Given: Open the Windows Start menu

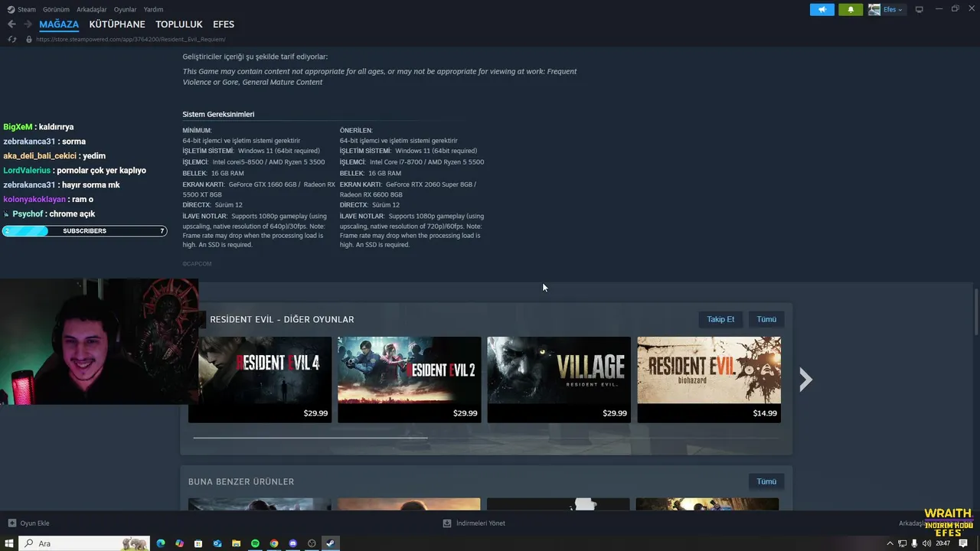Looking at the screenshot, I should (x=8, y=543).
